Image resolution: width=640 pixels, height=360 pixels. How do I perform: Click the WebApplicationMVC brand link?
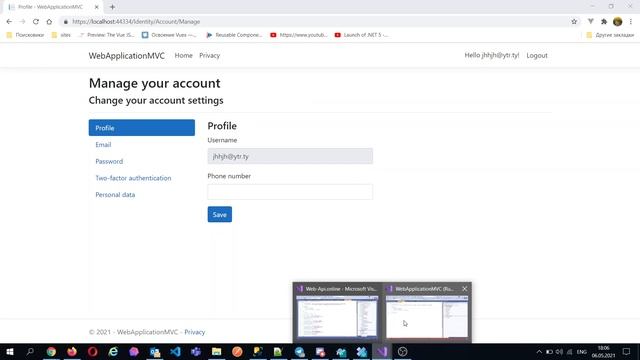127,56
